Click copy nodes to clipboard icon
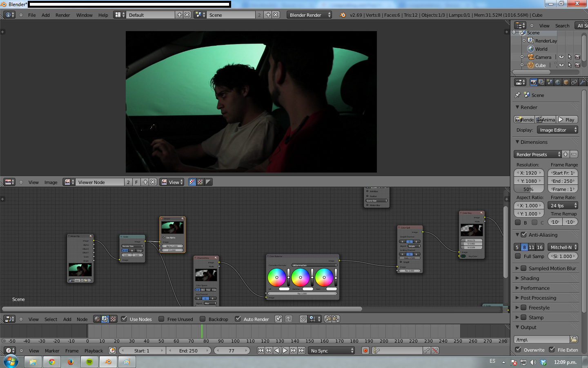 coord(328,319)
